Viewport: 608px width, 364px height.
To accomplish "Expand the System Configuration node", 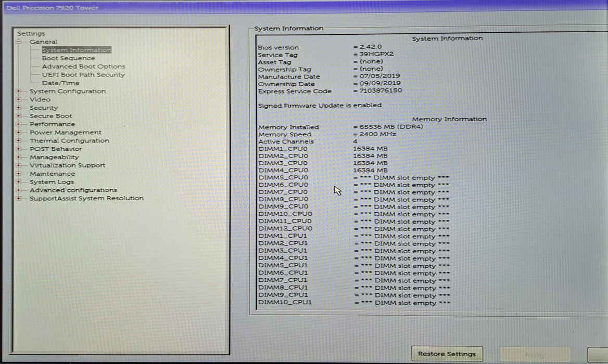I will tap(18, 91).
